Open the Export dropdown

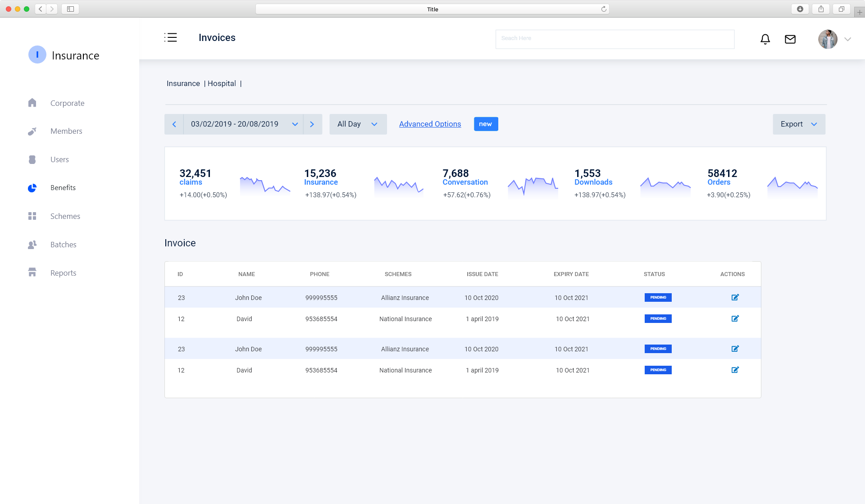tap(799, 124)
